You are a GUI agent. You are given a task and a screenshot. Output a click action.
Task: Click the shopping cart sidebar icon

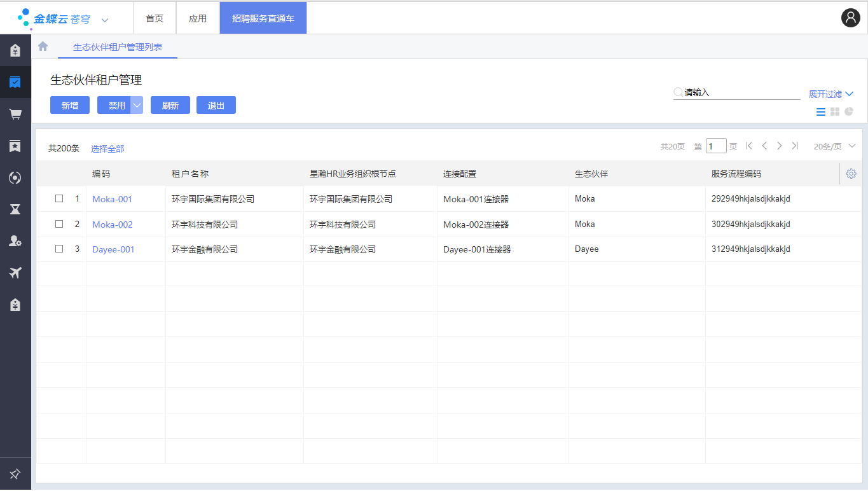(x=15, y=114)
